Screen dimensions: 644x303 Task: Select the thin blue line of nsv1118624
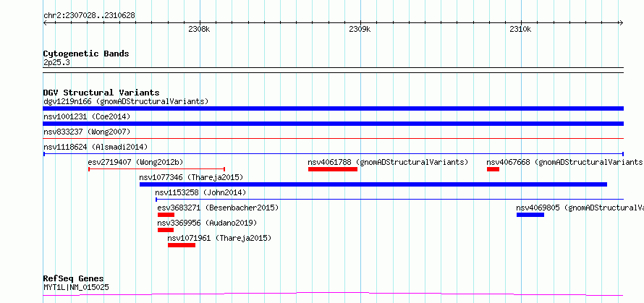[x=334, y=154]
